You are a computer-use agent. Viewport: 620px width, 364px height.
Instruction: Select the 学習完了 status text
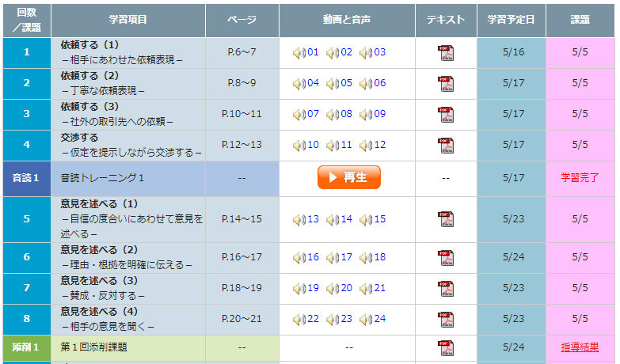[x=580, y=179]
